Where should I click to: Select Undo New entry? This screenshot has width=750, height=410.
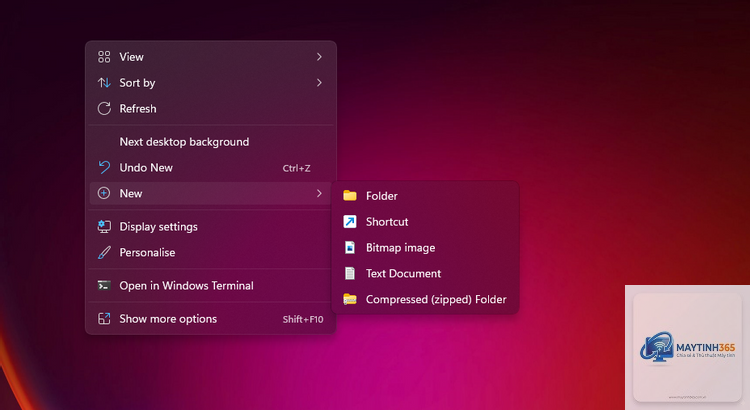tap(210, 167)
